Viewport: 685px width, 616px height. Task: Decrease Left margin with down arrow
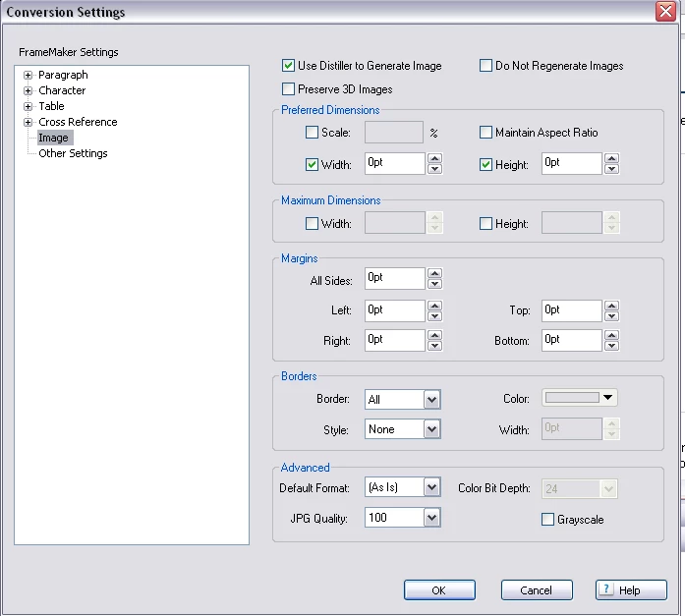434,316
